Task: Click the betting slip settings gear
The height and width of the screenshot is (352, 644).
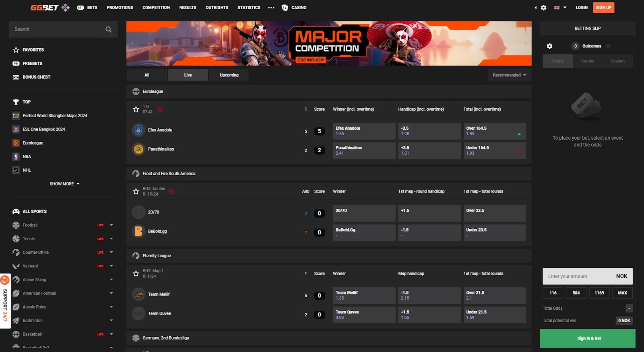Action: (550, 46)
